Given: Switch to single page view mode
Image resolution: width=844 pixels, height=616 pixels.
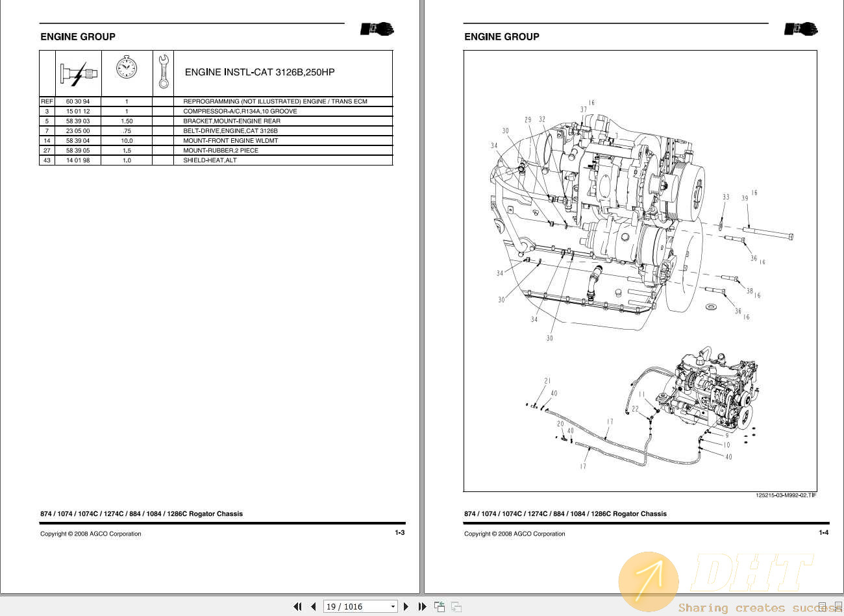Looking at the screenshot, I should [x=823, y=606].
